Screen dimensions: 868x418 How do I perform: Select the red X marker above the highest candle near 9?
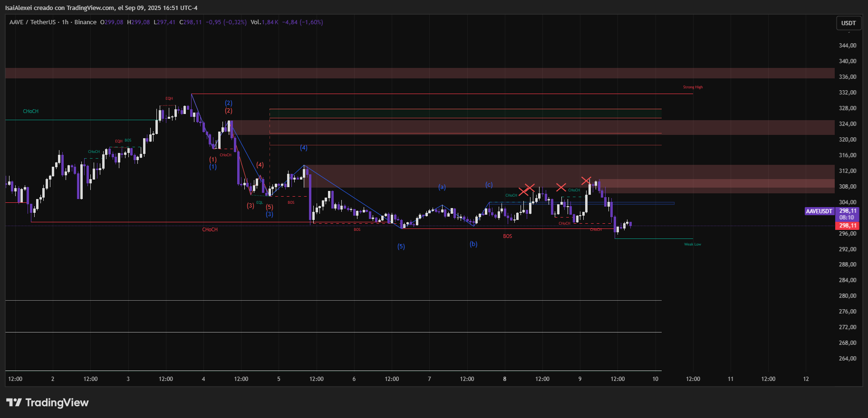tap(586, 181)
